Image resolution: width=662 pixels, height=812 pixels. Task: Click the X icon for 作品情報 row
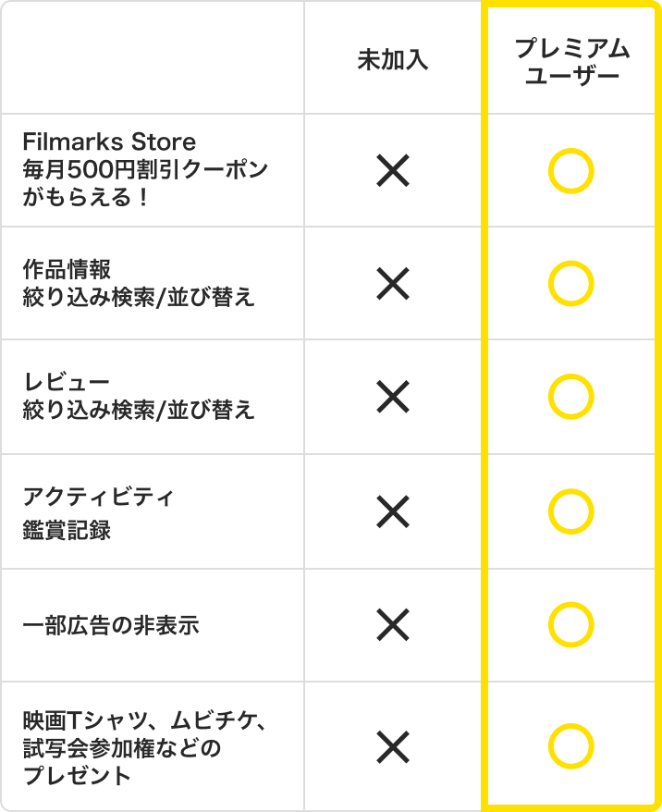[x=393, y=284]
